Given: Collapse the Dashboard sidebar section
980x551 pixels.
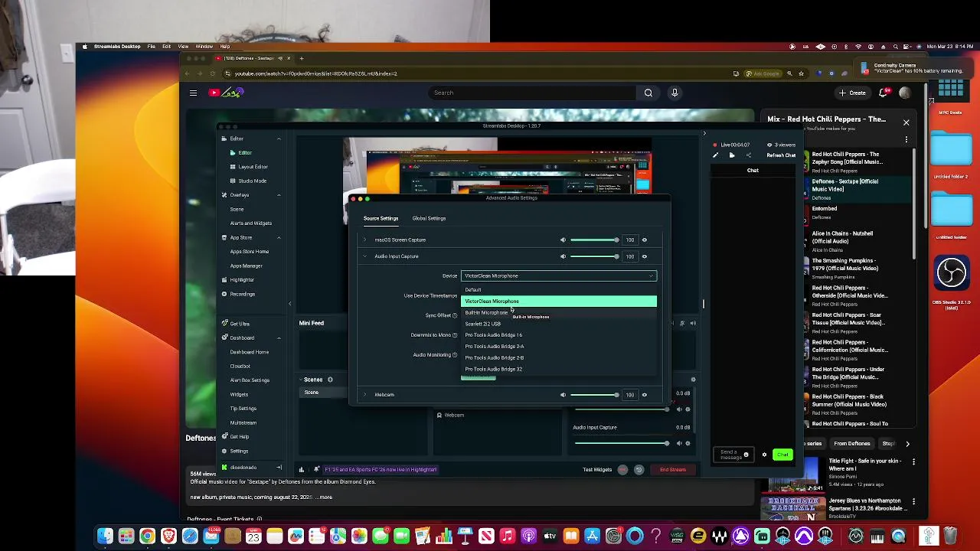Looking at the screenshot, I should coord(279,337).
